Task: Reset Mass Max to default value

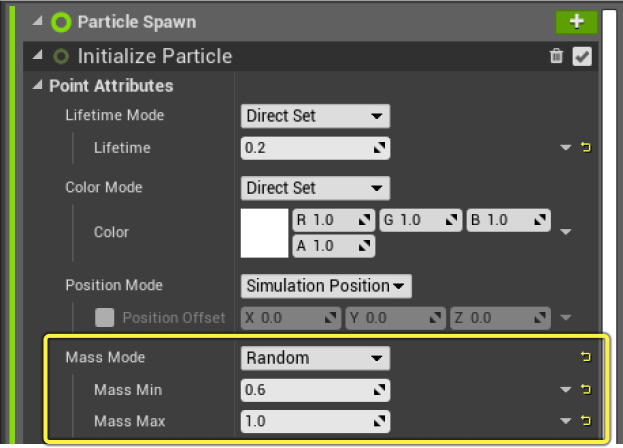Action: point(587,422)
